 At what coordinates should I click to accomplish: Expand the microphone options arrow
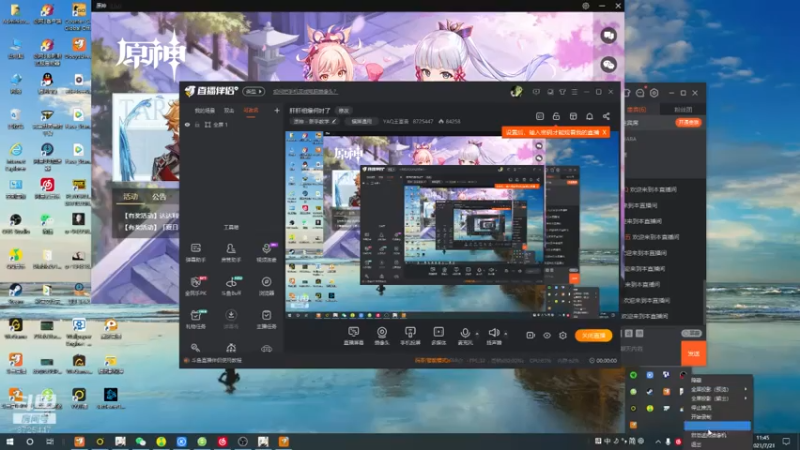(x=477, y=334)
